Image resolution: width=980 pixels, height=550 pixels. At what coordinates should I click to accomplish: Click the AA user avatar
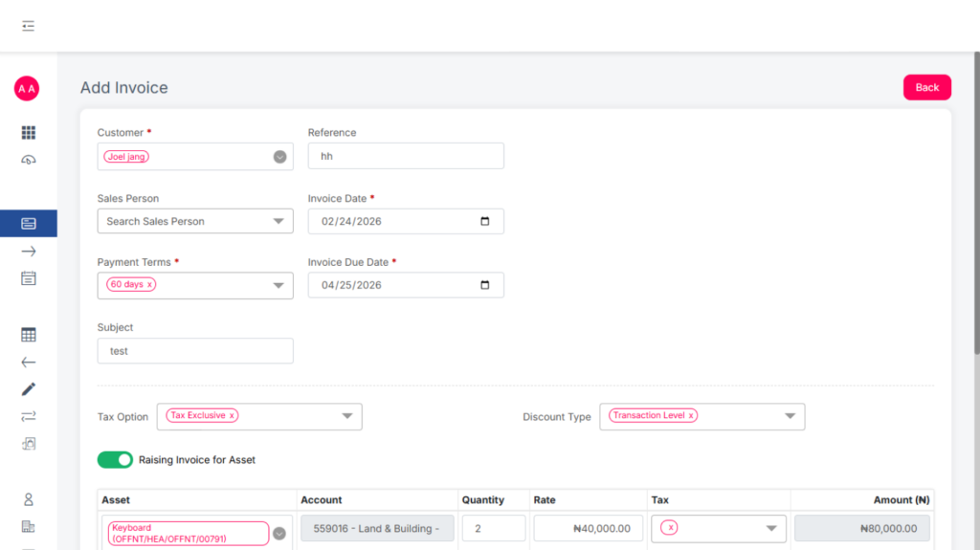[x=27, y=89]
